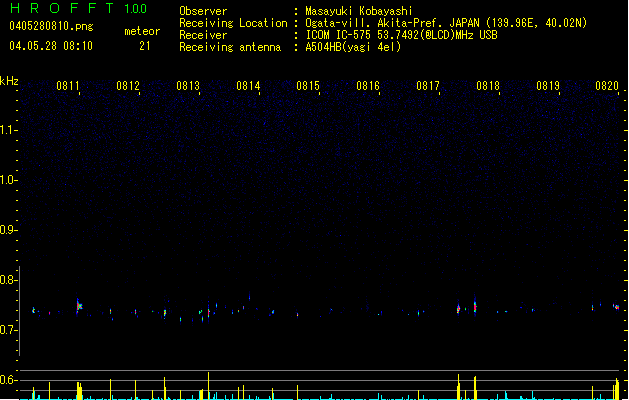
Task: Click the 0818 time axis marker
Action: 488,86
